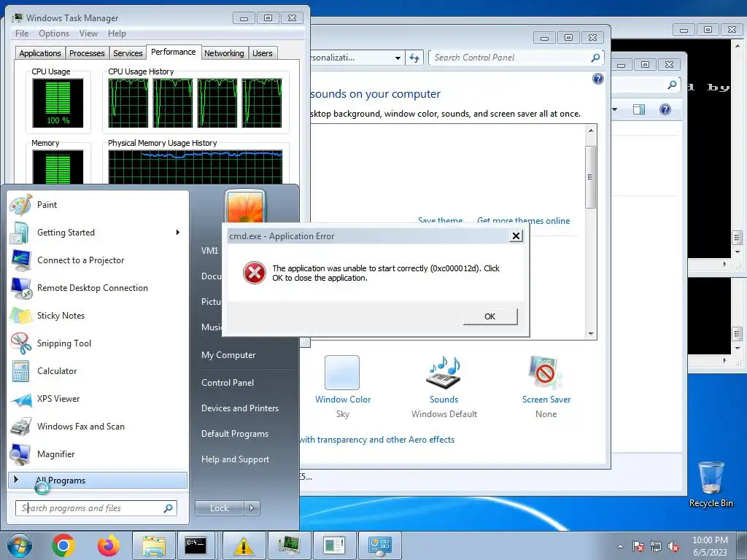The height and width of the screenshot is (560, 747).
Task: Open Help and Support
Action: tap(236, 459)
